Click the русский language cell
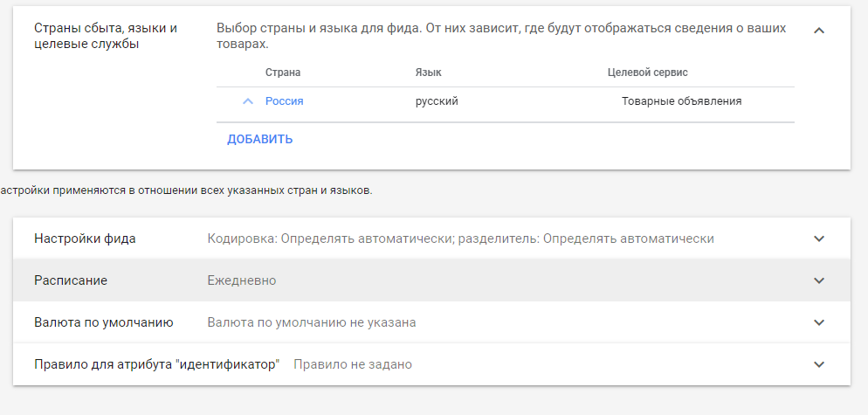The height and width of the screenshot is (415, 868). pyautogui.click(x=437, y=101)
